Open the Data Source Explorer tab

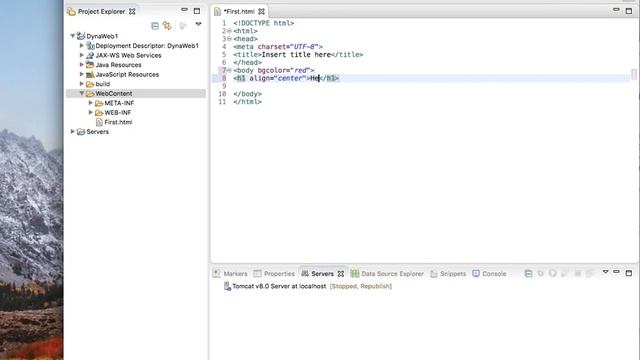click(387, 273)
